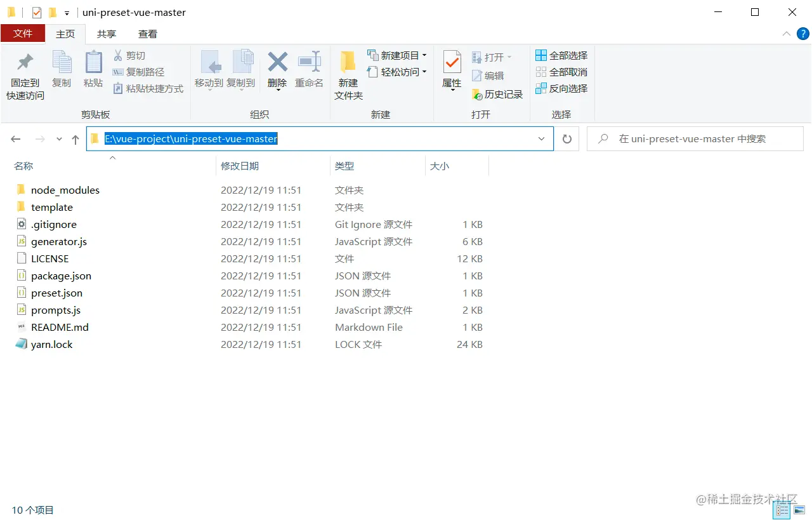Image resolution: width=812 pixels, height=520 pixels.
Task: Open the 文件 menu
Action: point(23,34)
